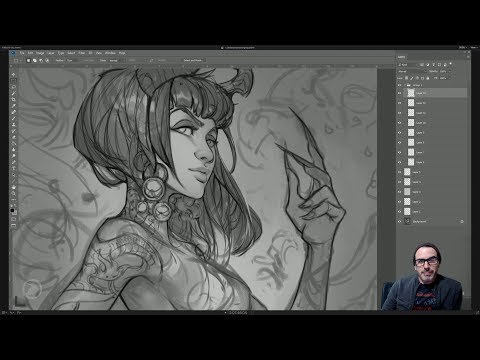Image resolution: width=480 pixels, height=360 pixels.
Task: Swap width and height icon in options bar
Action: tap(151, 60)
